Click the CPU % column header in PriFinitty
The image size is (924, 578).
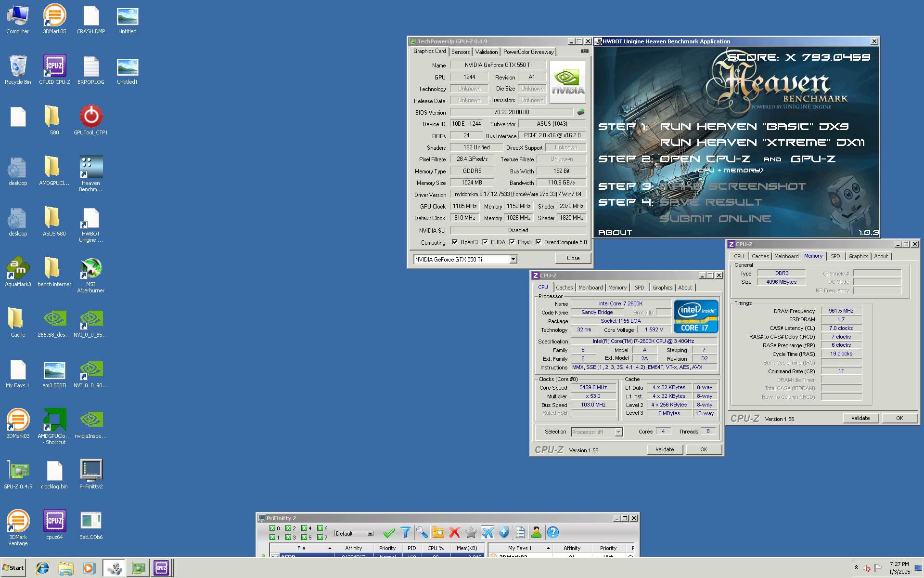[x=436, y=548]
